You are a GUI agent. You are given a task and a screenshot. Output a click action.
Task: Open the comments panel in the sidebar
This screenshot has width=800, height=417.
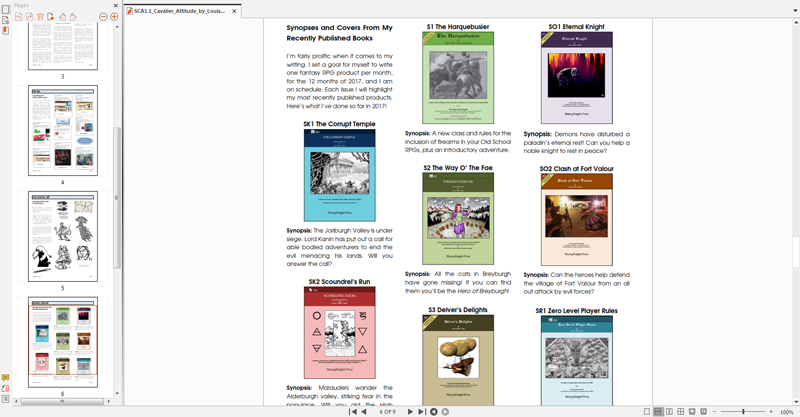(5, 377)
